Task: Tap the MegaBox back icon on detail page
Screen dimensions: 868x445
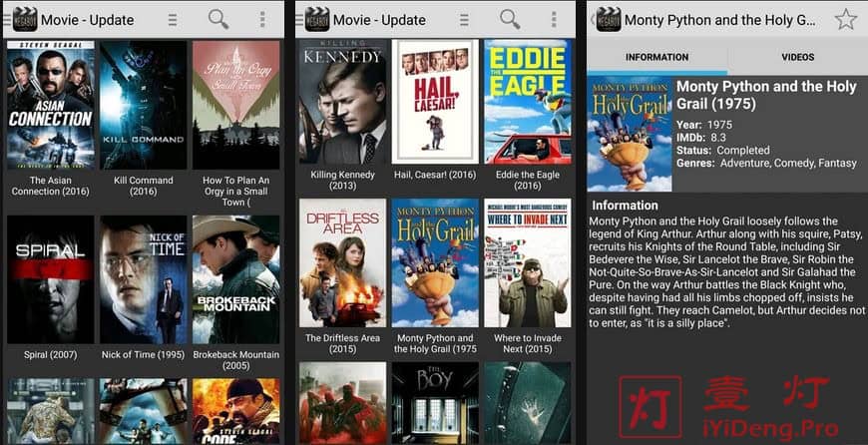Action: (x=606, y=19)
